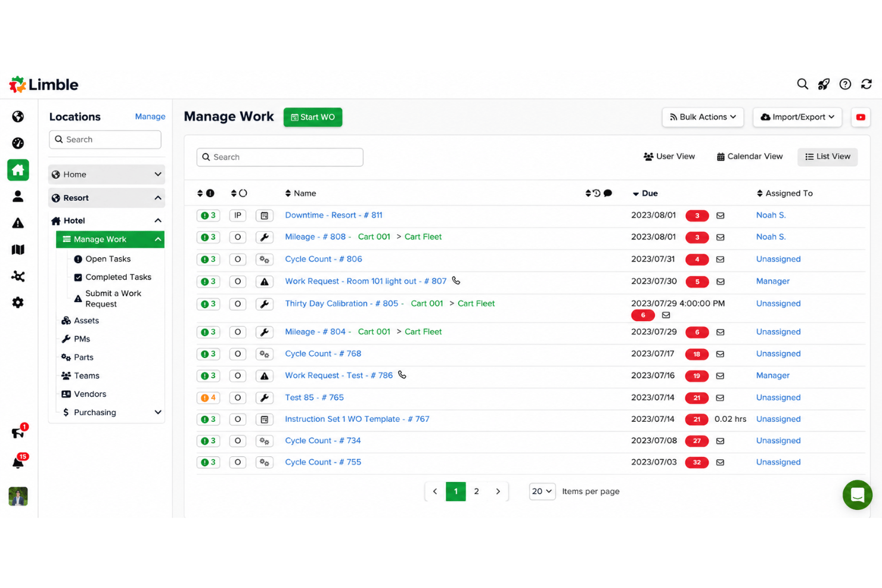Open the 20 items per page dropdown

pyautogui.click(x=542, y=491)
